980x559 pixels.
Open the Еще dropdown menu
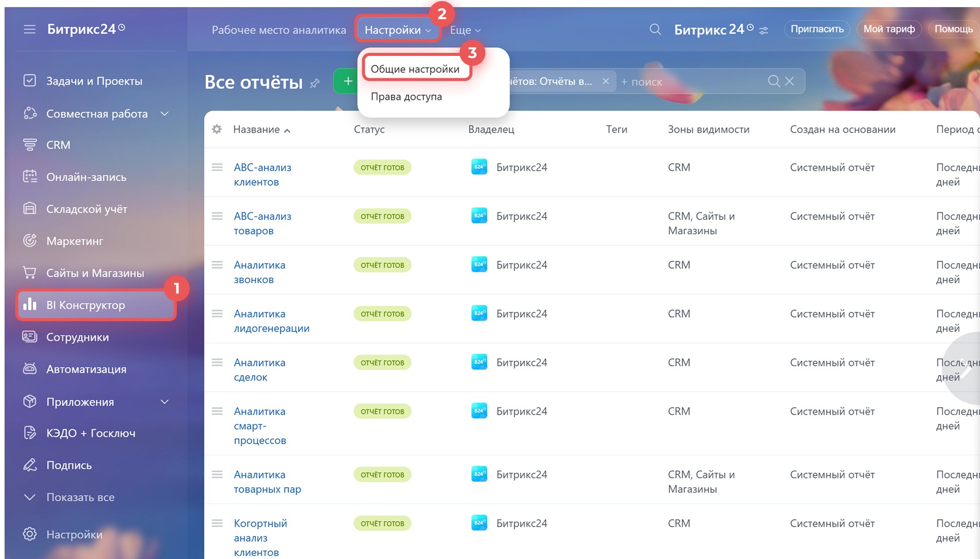point(465,30)
